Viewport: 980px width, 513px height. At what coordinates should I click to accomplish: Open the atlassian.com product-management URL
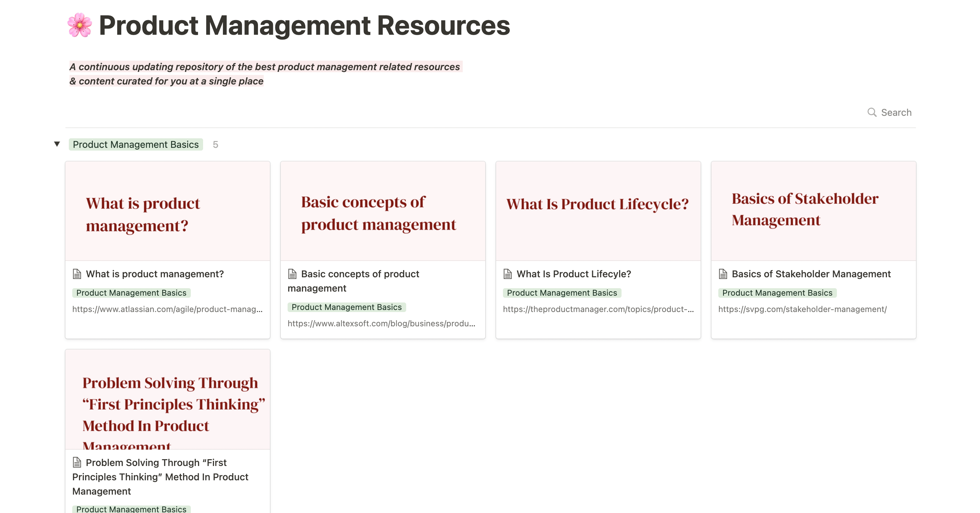[167, 309]
